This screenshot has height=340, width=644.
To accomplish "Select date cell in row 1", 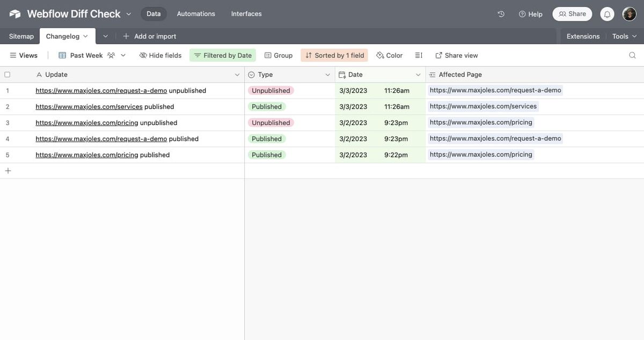I will tap(380, 91).
